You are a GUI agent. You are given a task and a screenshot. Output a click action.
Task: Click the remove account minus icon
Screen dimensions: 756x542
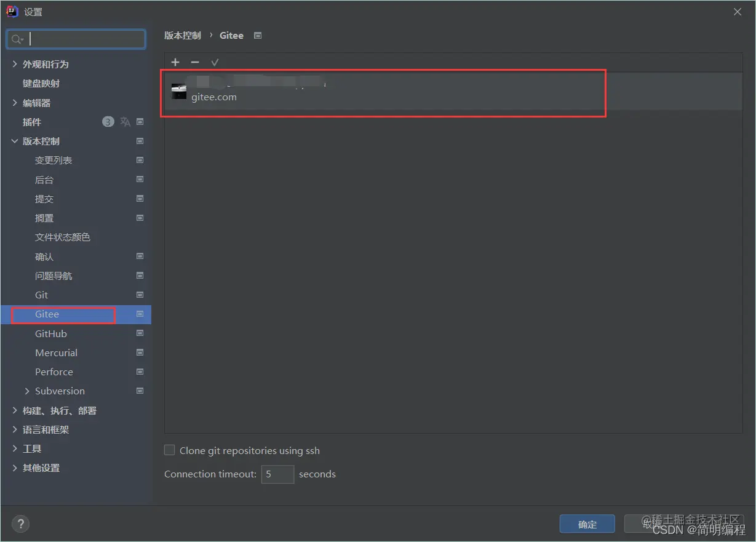point(195,62)
